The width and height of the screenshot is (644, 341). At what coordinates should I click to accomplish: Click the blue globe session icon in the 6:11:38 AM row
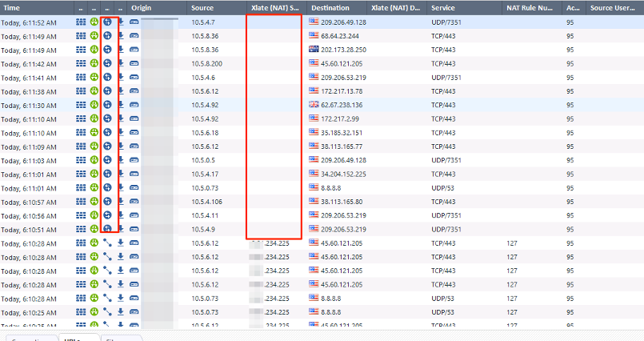click(x=107, y=91)
